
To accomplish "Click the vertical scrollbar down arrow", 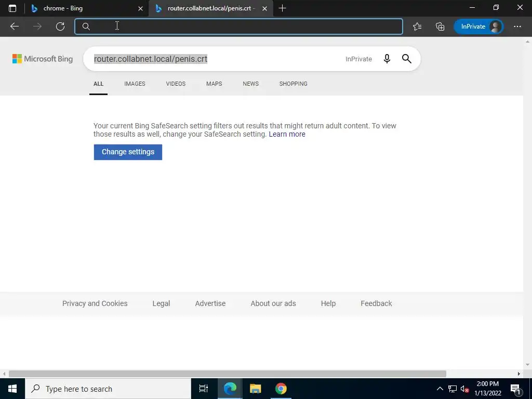I will tap(527, 365).
